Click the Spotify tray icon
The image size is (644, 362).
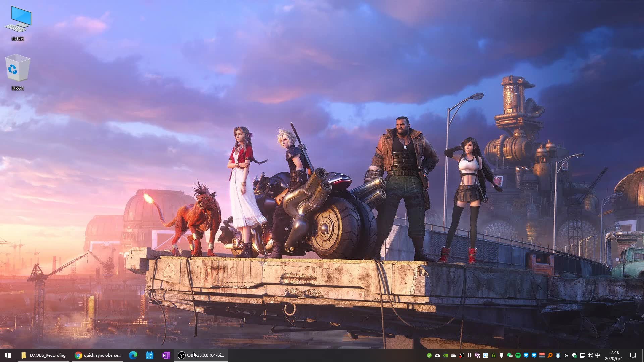[x=518, y=355]
